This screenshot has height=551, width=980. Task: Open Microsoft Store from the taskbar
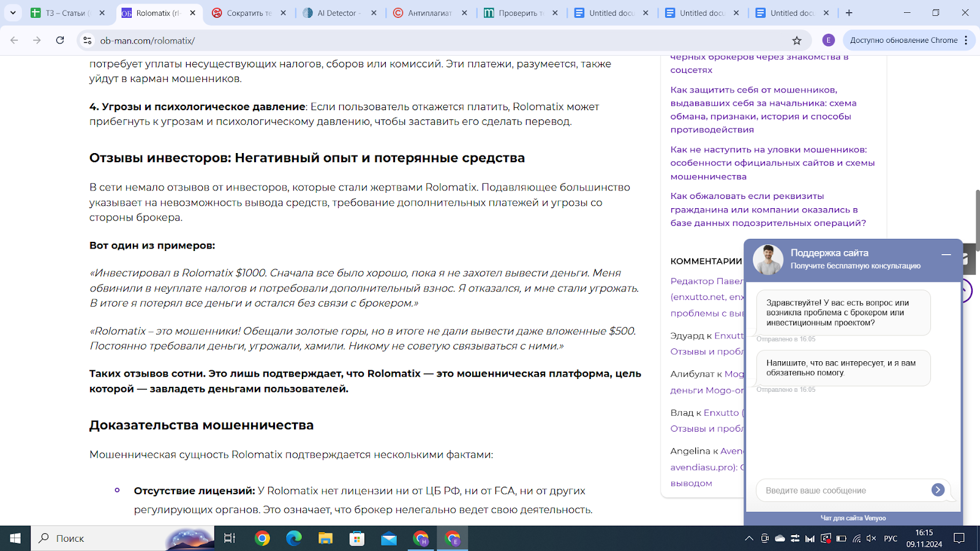(x=357, y=538)
